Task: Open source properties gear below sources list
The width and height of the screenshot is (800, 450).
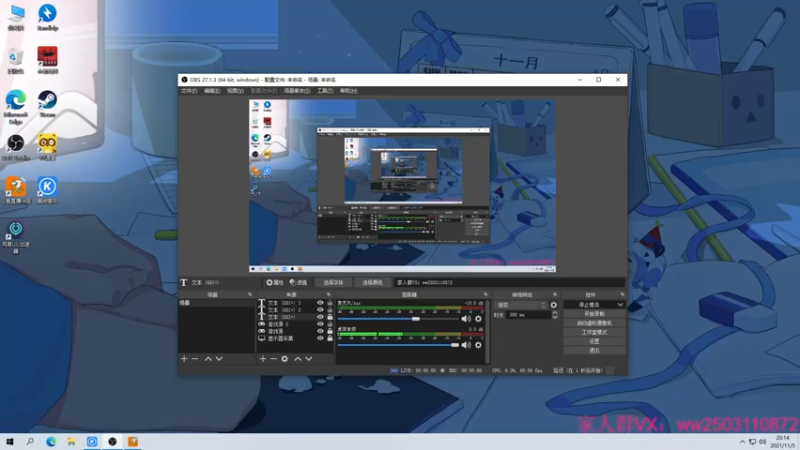Action: (x=285, y=359)
